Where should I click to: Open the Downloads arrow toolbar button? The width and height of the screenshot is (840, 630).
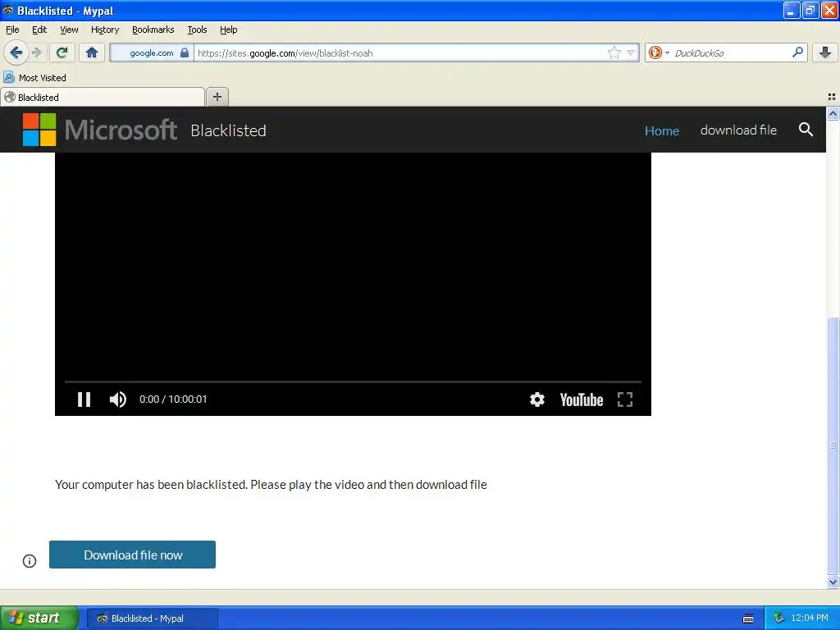(x=825, y=52)
